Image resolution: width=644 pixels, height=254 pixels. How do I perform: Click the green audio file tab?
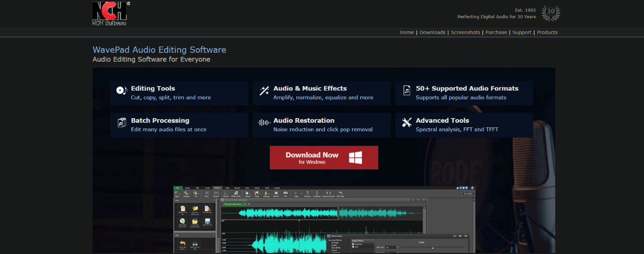click(x=235, y=204)
